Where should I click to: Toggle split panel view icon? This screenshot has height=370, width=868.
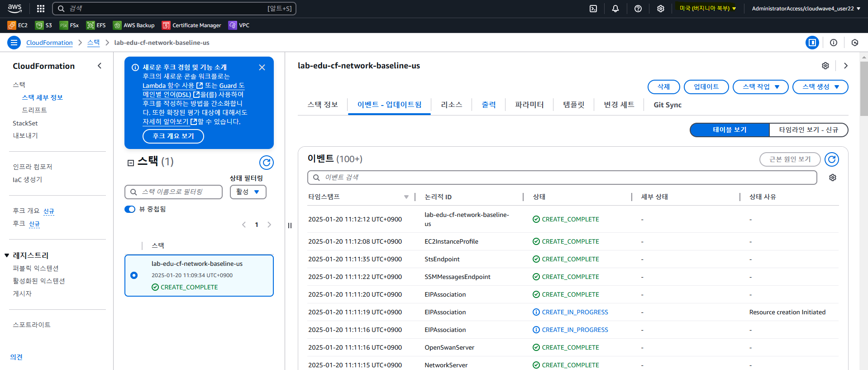812,43
